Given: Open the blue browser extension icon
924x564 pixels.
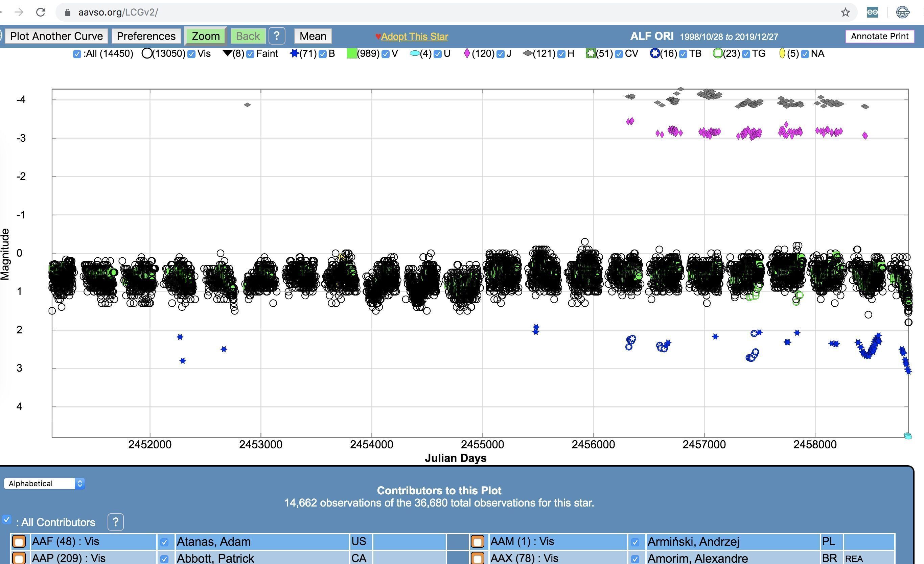Looking at the screenshot, I should (872, 13).
